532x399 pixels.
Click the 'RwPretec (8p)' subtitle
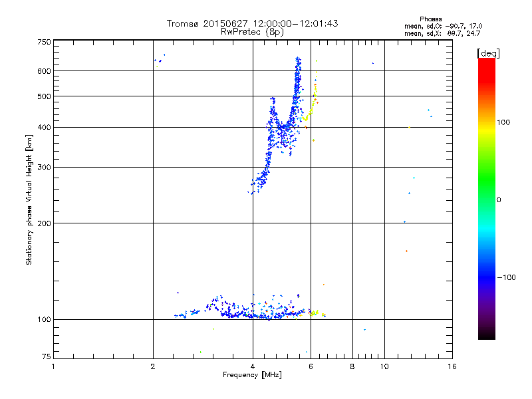point(252,32)
